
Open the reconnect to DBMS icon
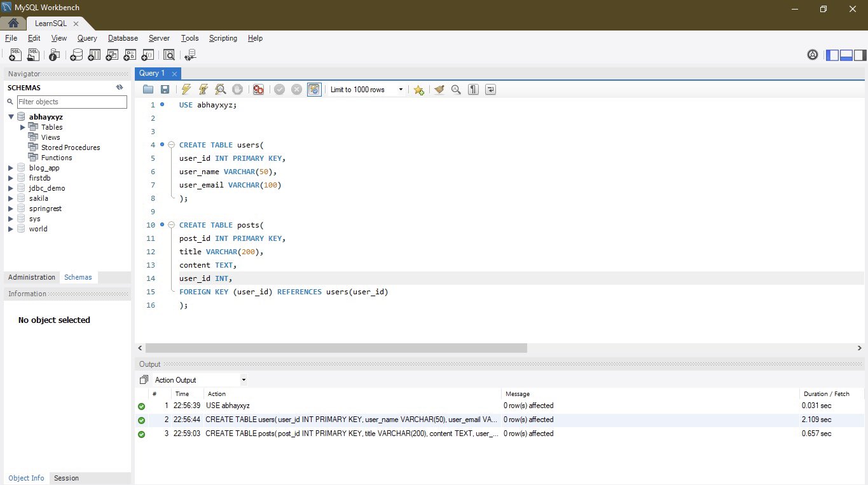click(189, 55)
